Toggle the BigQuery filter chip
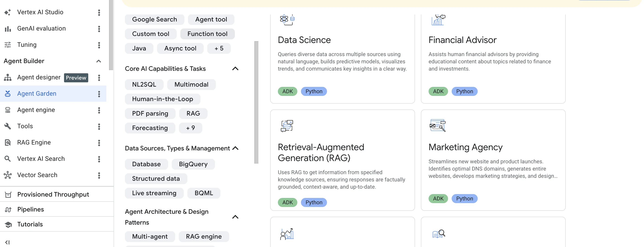Image resolution: width=644 pixels, height=247 pixels. tap(193, 164)
